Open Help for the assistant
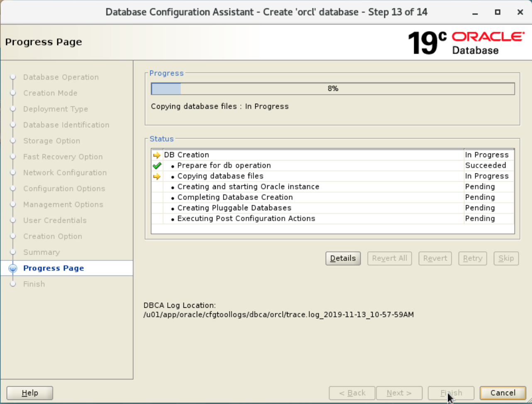This screenshot has height=404, width=532. tap(30, 393)
